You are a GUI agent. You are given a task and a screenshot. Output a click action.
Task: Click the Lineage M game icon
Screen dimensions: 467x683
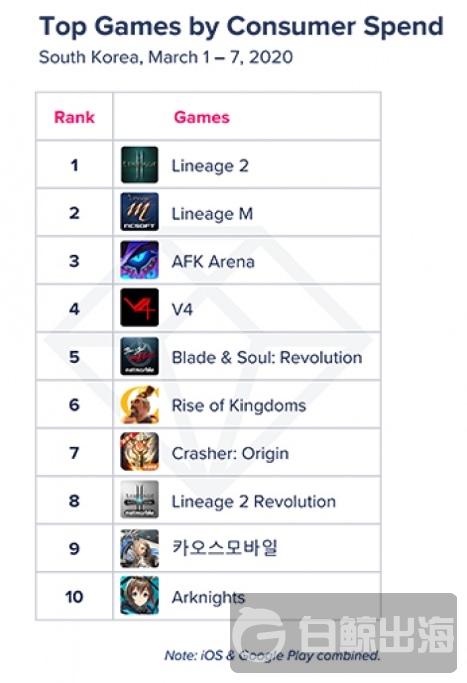pyautogui.click(x=139, y=212)
